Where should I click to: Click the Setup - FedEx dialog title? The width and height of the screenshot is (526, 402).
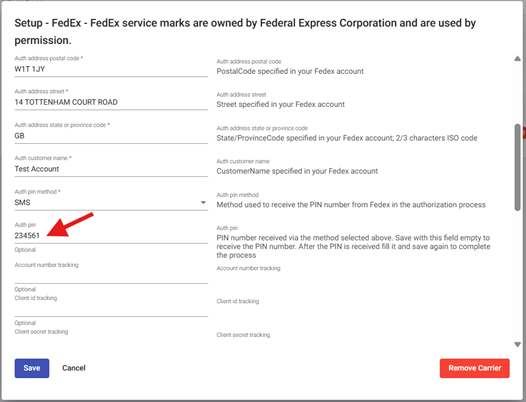[245, 32]
